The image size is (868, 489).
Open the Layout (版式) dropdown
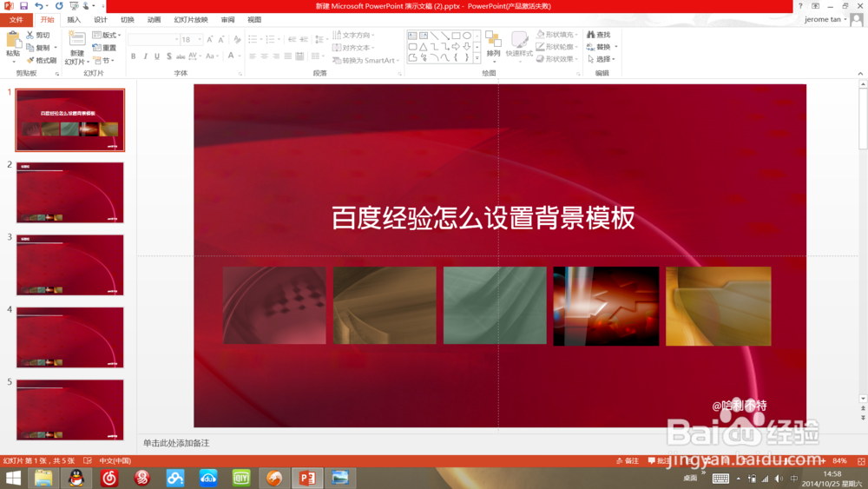pyautogui.click(x=107, y=35)
